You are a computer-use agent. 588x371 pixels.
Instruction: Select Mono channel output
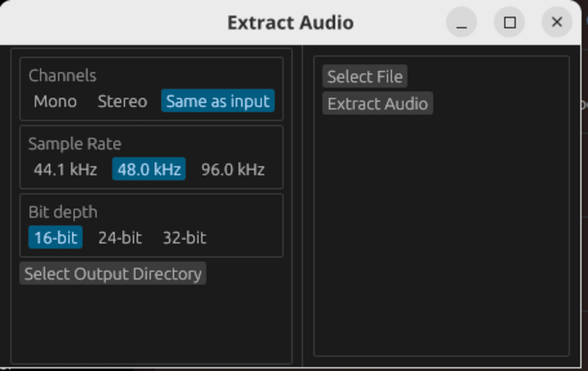[55, 101]
